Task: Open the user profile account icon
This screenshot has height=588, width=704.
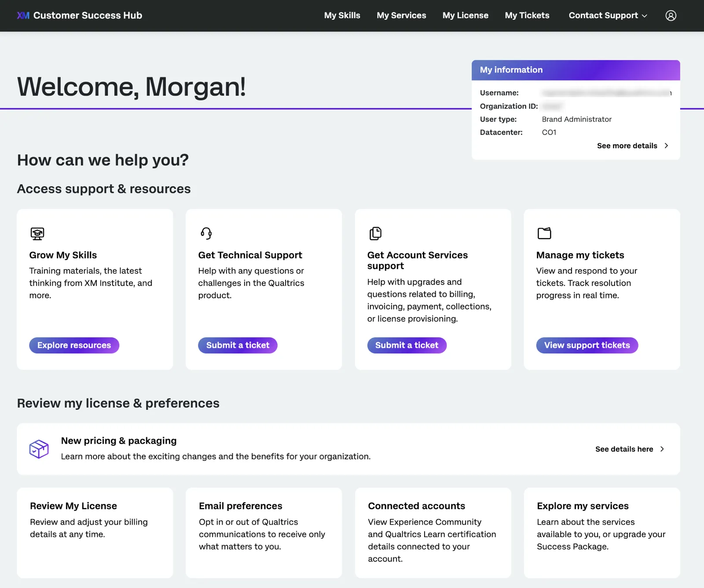Action: pyautogui.click(x=671, y=15)
